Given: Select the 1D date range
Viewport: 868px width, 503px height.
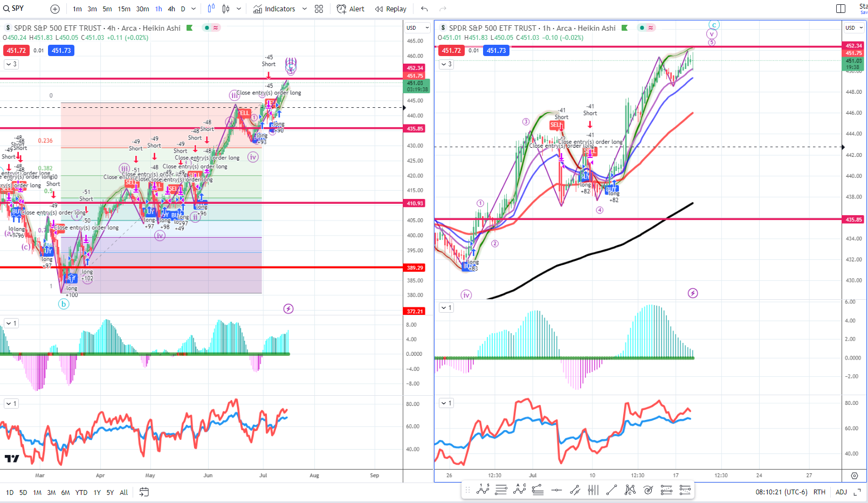Looking at the screenshot, I should (10, 492).
